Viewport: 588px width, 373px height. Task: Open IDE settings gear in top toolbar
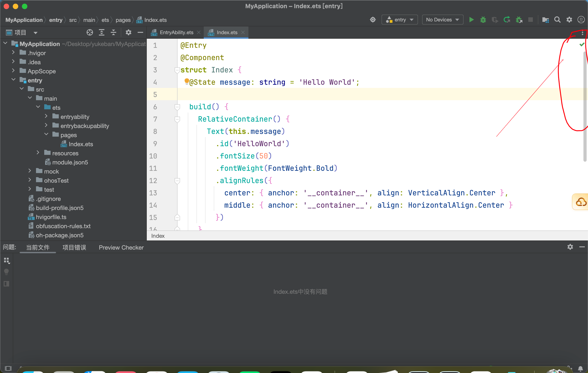click(x=569, y=20)
